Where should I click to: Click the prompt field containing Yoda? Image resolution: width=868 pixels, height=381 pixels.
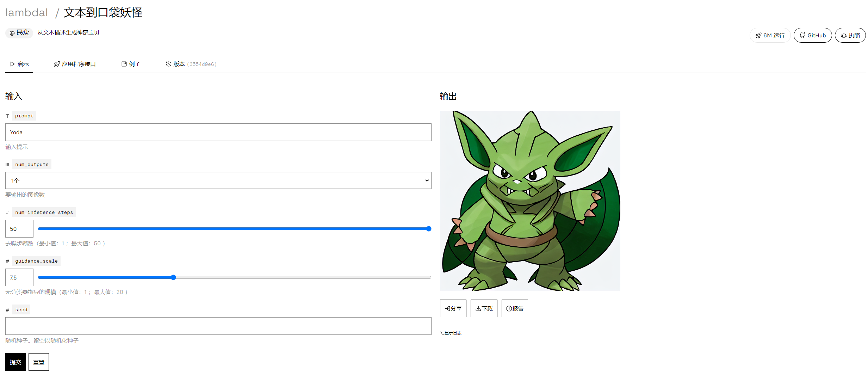click(x=218, y=132)
